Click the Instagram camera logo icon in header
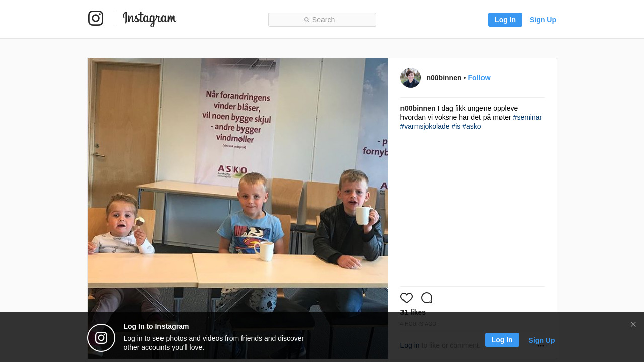This screenshot has height=362, width=644. [x=96, y=18]
